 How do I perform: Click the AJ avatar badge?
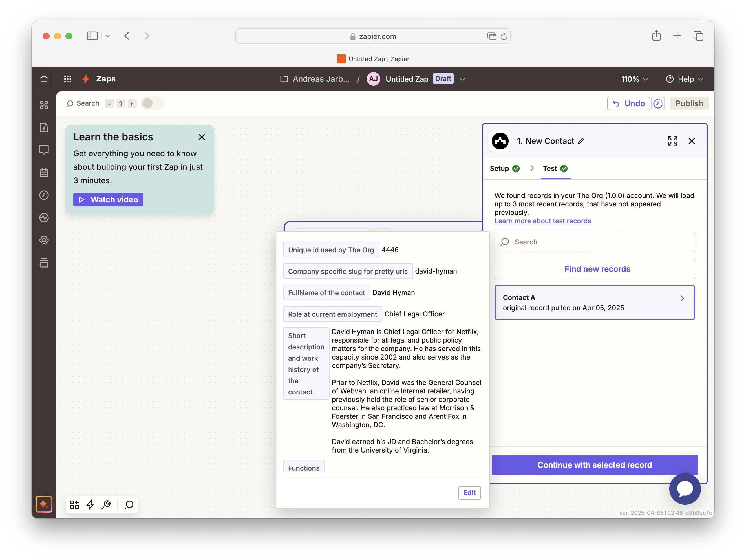click(373, 79)
